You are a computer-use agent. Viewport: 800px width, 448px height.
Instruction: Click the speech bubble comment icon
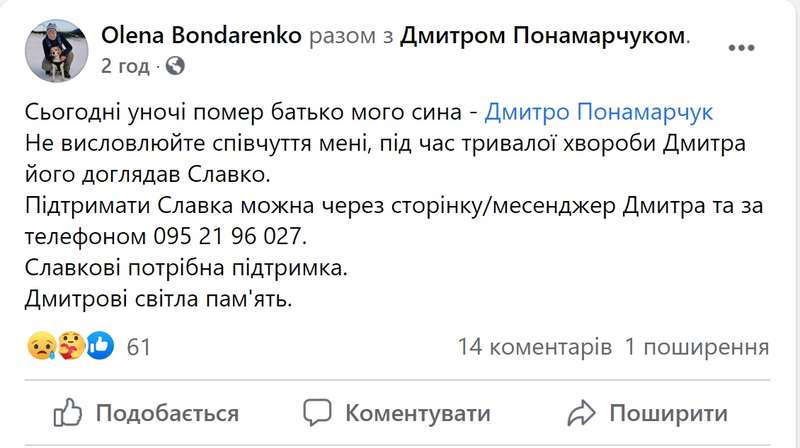tap(318, 412)
